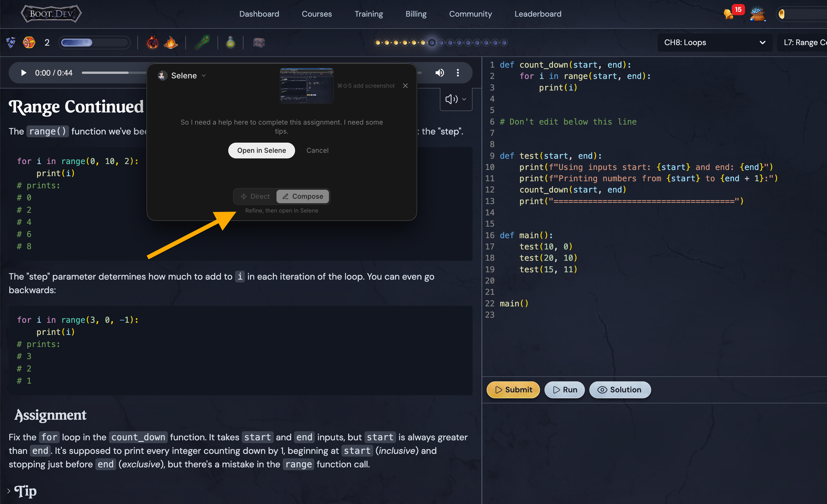
Task: Visit the Community page
Action: [470, 14]
